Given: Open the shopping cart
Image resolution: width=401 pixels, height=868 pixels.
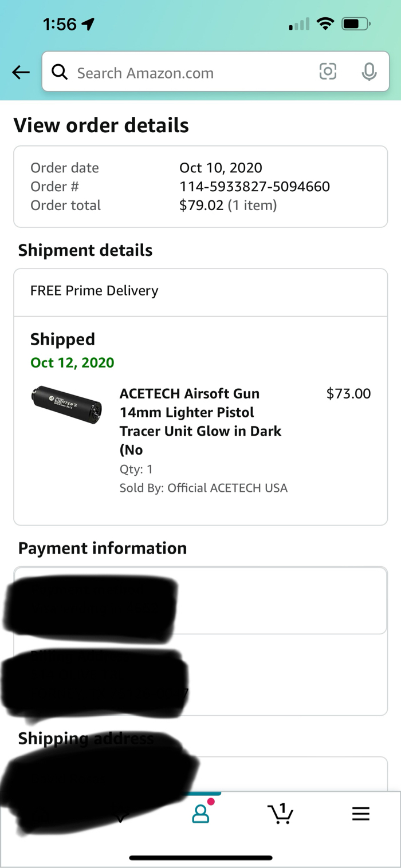Looking at the screenshot, I should 280,814.
